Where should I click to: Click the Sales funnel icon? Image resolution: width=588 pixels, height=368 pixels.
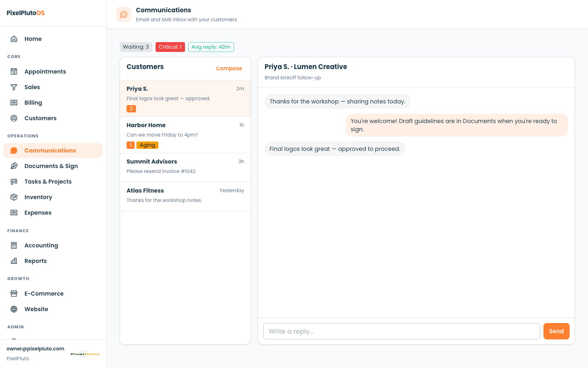coord(14,87)
